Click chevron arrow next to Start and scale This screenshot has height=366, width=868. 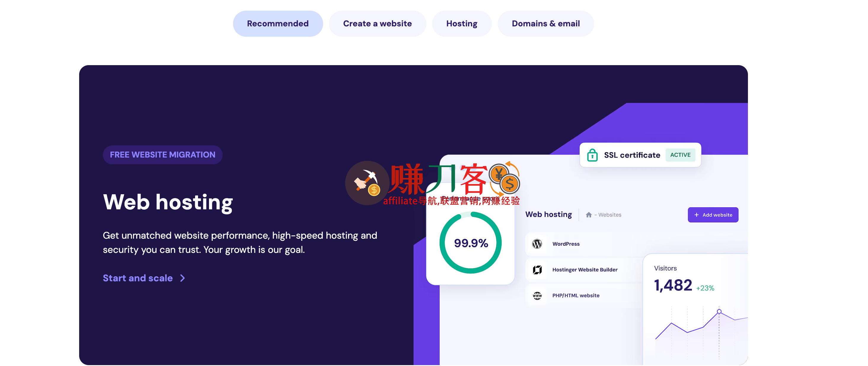[182, 278]
